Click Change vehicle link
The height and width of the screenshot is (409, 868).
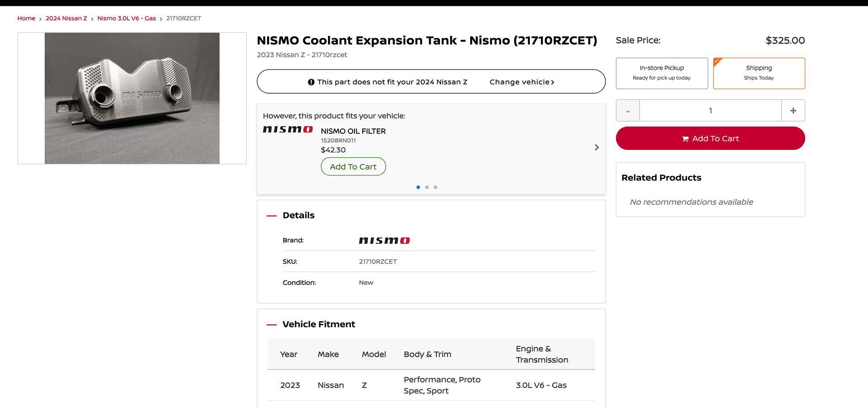click(522, 82)
